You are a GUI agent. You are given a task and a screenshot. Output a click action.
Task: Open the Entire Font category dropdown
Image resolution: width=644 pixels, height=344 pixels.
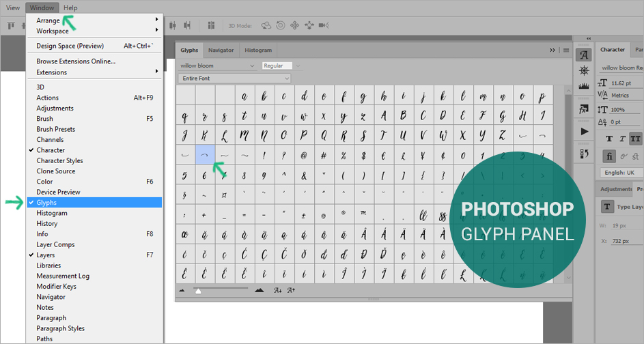(x=234, y=78)
